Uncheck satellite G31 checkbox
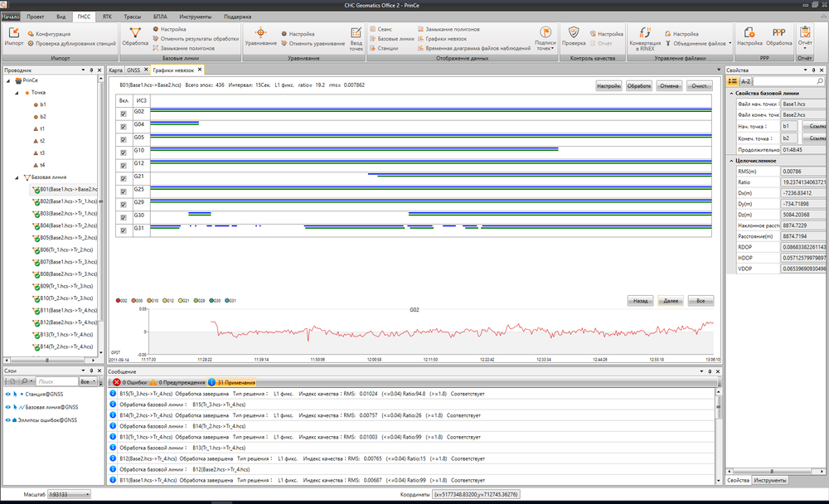This screenshot has height=504, width=829. 124,230
